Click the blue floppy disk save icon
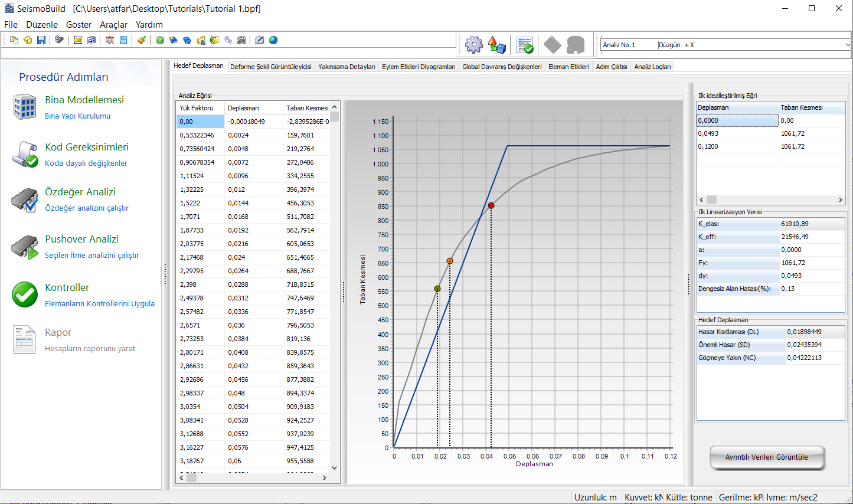Screen dimensions: 853x504 click(41, 40)
